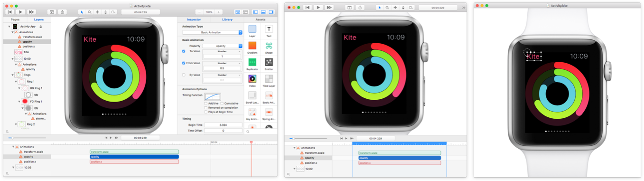Select the Title layer with Kite thumbnail
This screenshot has height=181, width=644.
tap(21, 52)
